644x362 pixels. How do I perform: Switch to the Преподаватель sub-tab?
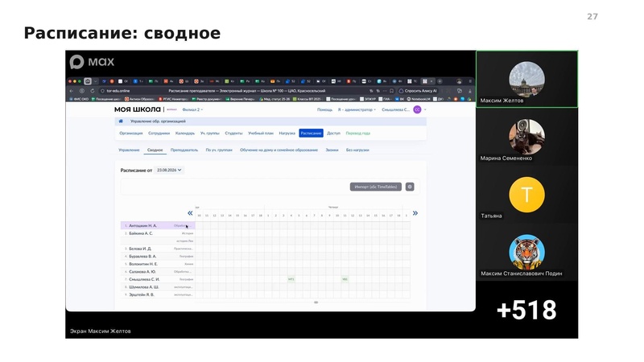pos(184,150)
